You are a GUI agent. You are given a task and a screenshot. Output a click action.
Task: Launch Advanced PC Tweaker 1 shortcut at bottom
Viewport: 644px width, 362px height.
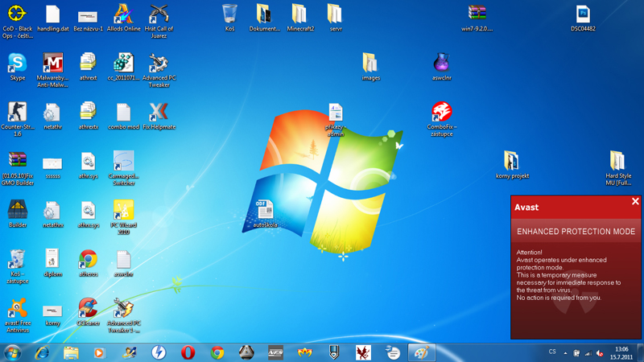pos(123,308)
